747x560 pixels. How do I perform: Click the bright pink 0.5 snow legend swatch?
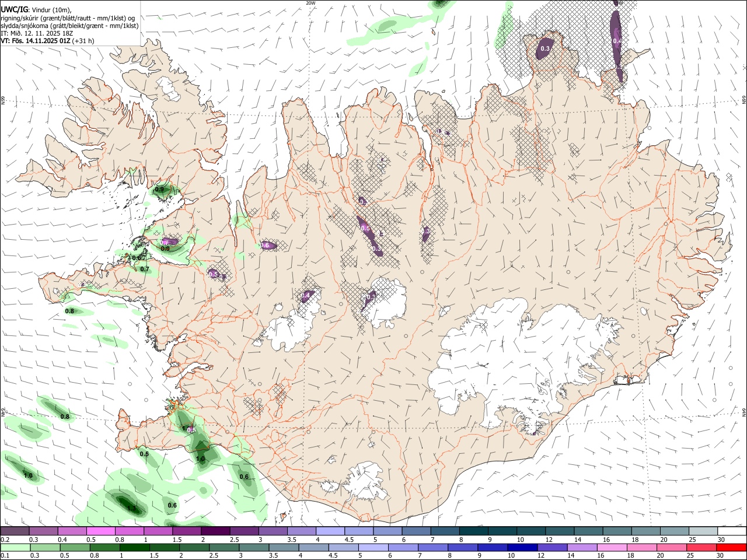coord(101,531)
